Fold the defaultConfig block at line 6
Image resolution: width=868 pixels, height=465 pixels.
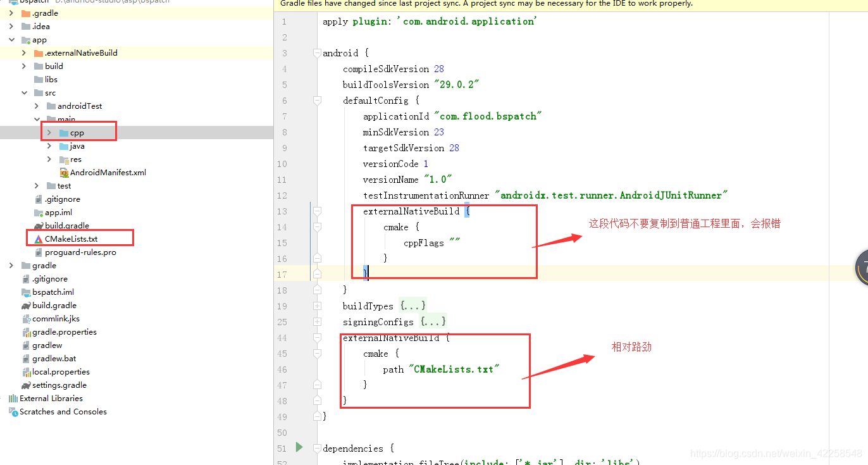tap(317, 101)
